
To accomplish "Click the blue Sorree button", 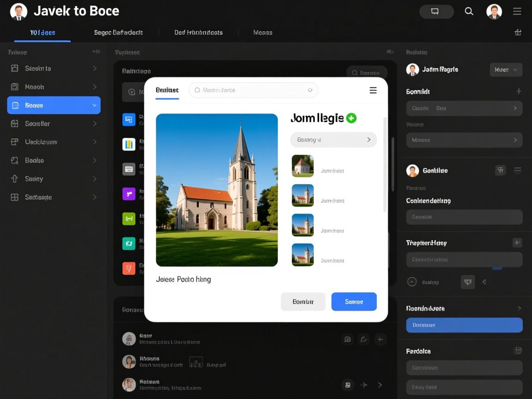I will click(x=354, y=302).
